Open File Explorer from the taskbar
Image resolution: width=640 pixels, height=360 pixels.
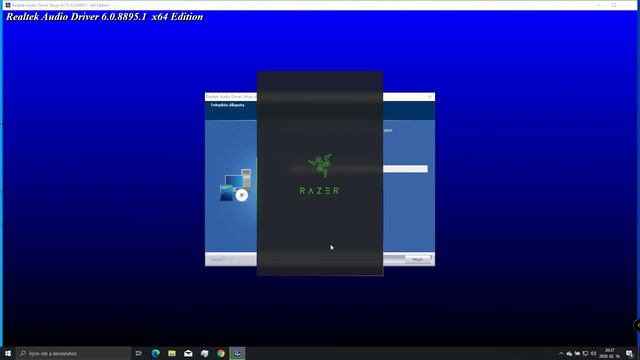coord(172,353)
